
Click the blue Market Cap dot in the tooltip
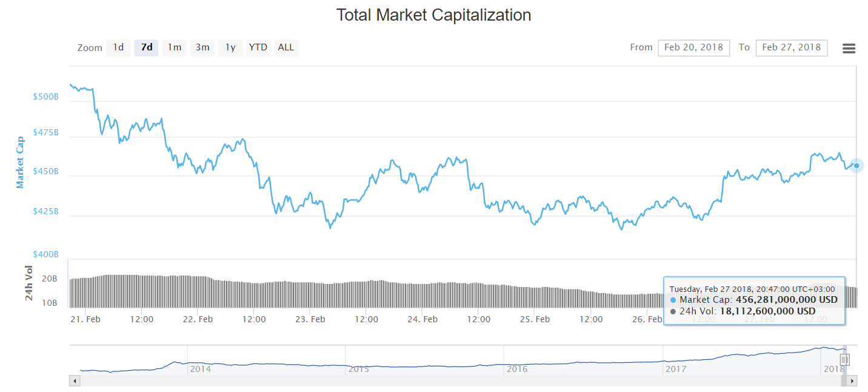(672, 300)
